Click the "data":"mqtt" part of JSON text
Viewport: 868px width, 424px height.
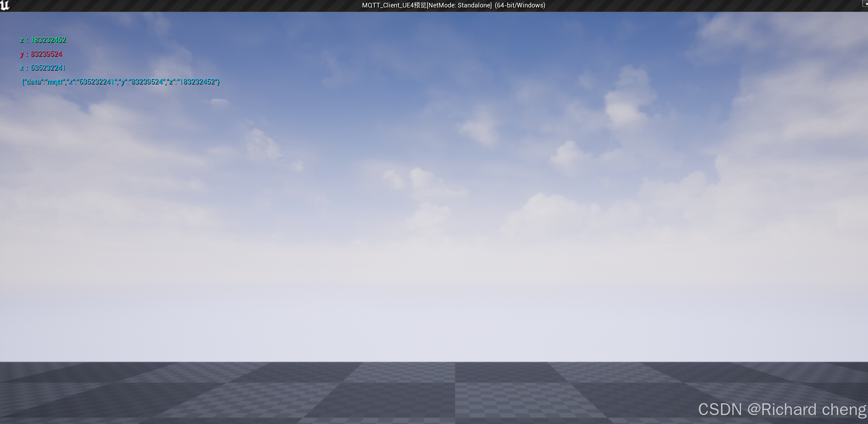[44, 82]
